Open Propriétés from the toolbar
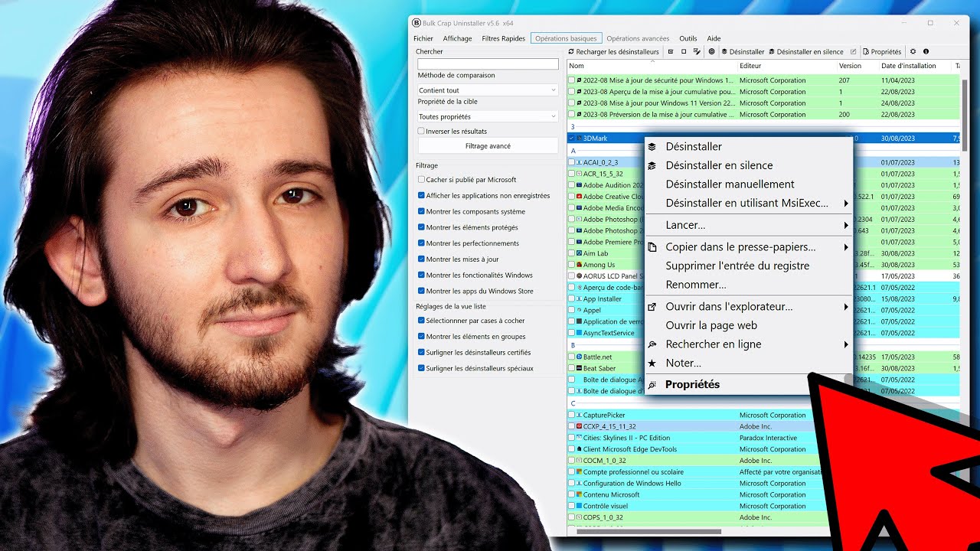980x551 pixels. pyautogui.click(x=882, y=51)
